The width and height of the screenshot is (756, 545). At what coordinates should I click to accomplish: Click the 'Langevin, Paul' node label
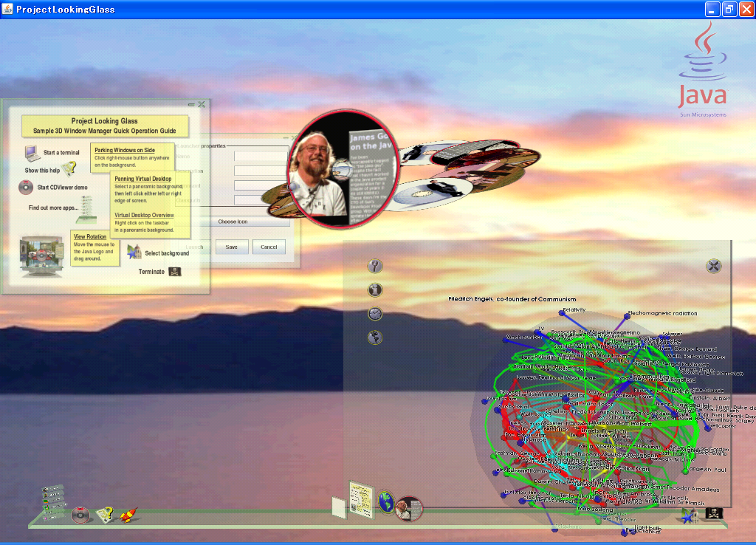pyautogui.click(x=707, y=469)
